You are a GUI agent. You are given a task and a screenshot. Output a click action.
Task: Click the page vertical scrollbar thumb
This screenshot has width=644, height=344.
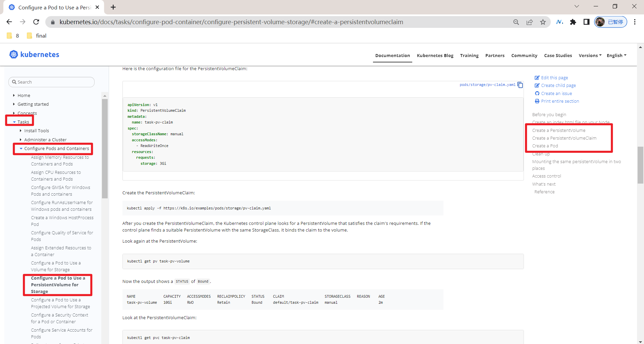click(x=640, y=165)
